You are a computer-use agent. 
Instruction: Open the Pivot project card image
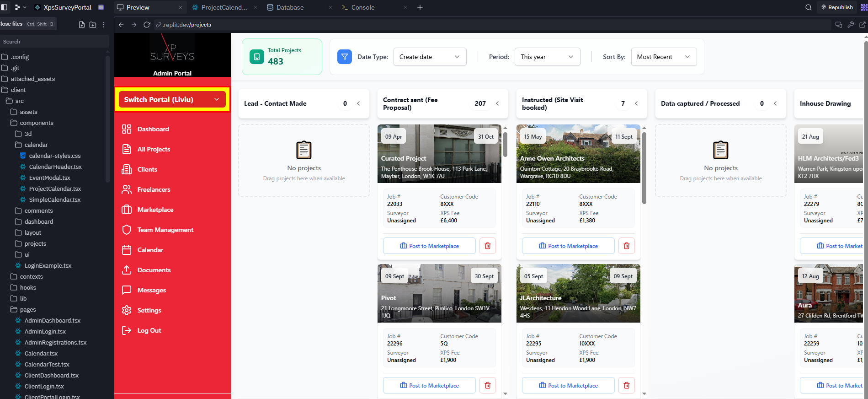coord(439,293)
